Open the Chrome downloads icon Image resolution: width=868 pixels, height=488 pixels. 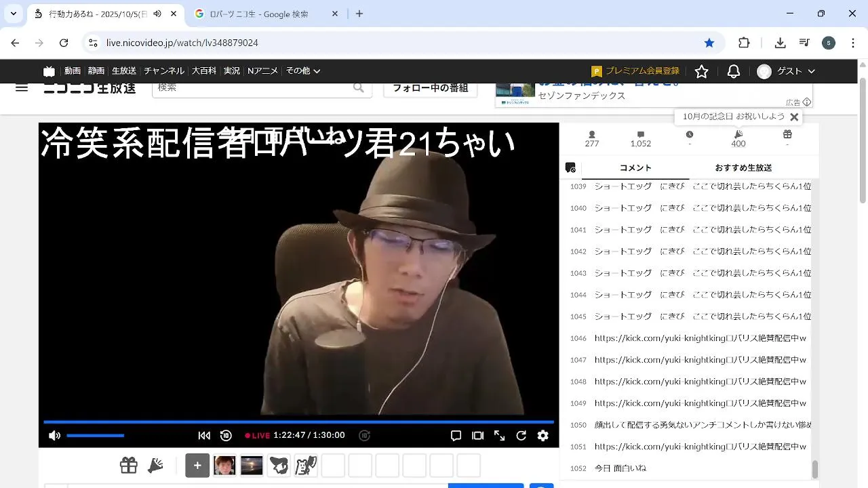pyautogui.click(x=780, y=43)
